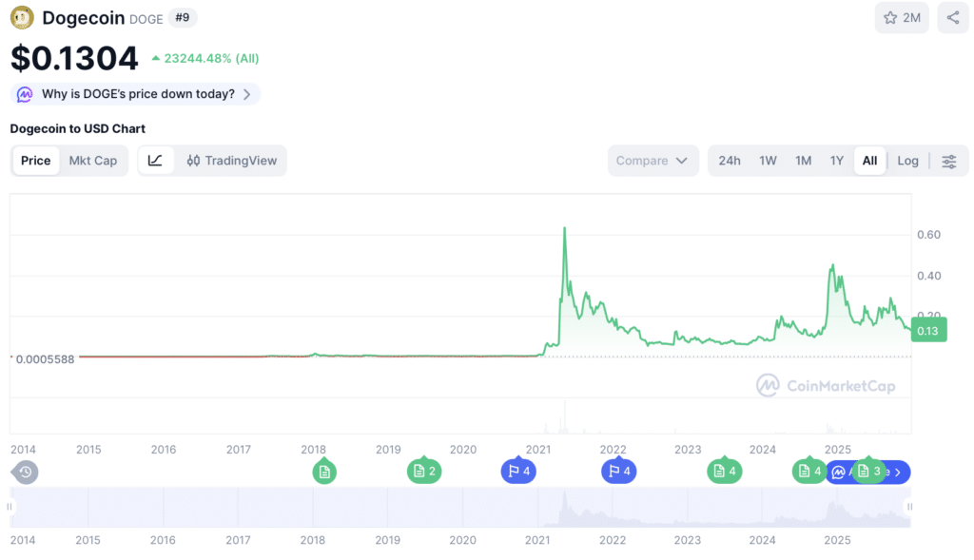Click the Dogecoin logo icon
974x560 pixels.
coord(23,17)
